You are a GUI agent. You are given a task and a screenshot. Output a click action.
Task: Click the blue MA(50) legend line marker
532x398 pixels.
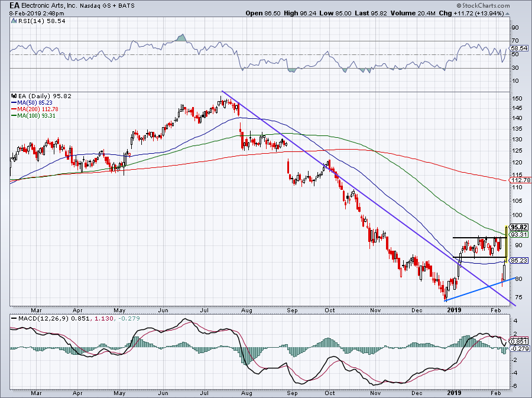pyautogui.click(x=14, y=102)
